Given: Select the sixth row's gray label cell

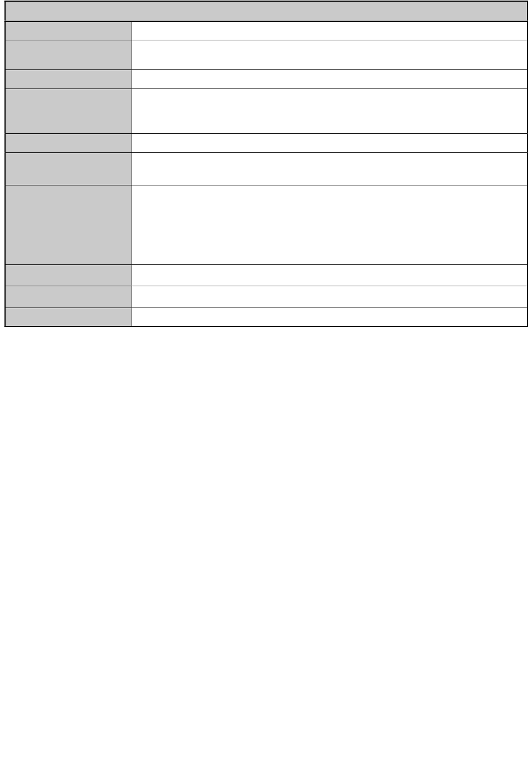Looking at the screenshot, I should [68, 169].
